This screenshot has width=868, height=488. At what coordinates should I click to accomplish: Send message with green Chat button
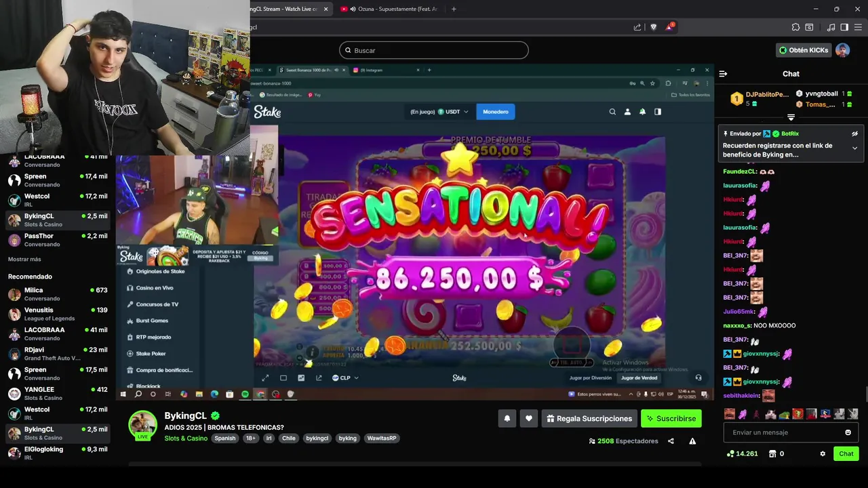[x=846, y=453]
